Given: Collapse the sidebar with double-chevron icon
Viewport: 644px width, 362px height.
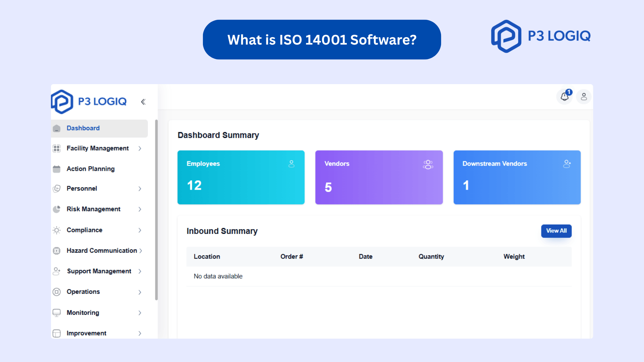Looking at the screenshot, I should click(143, 102).
